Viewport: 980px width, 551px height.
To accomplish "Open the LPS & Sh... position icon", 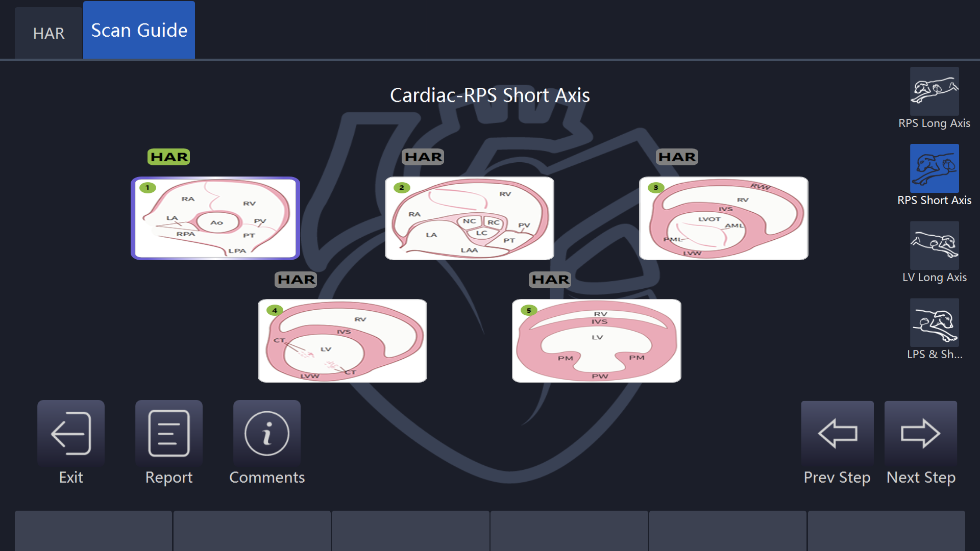I will [934, 322].
